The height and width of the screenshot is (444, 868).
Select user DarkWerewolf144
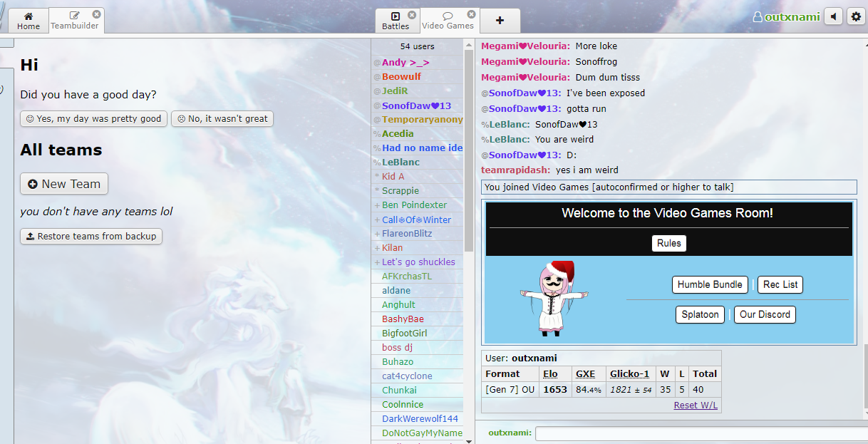[418, 419]
